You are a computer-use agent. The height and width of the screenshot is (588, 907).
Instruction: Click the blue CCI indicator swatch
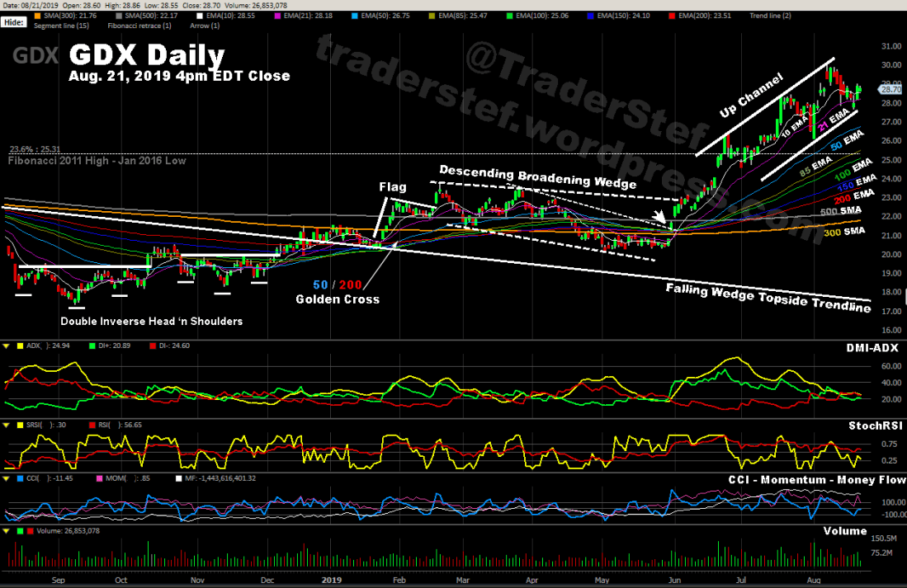coord(19,477)
